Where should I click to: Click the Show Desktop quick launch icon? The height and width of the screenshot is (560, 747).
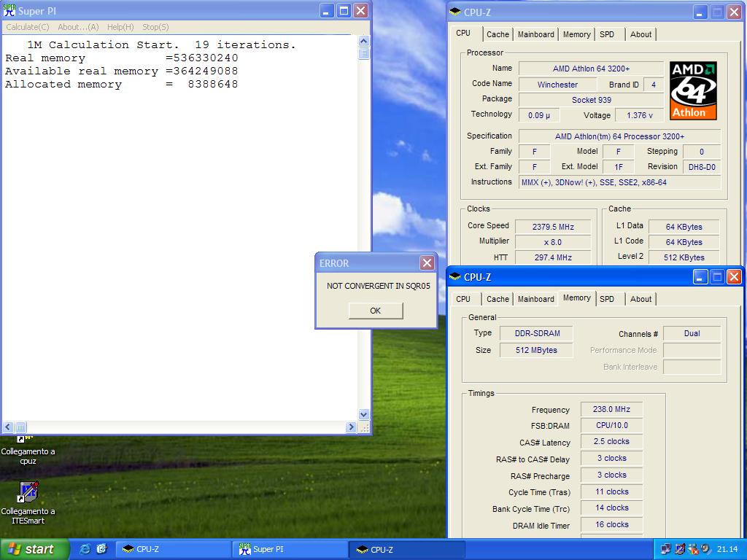(x=102, y=549)
